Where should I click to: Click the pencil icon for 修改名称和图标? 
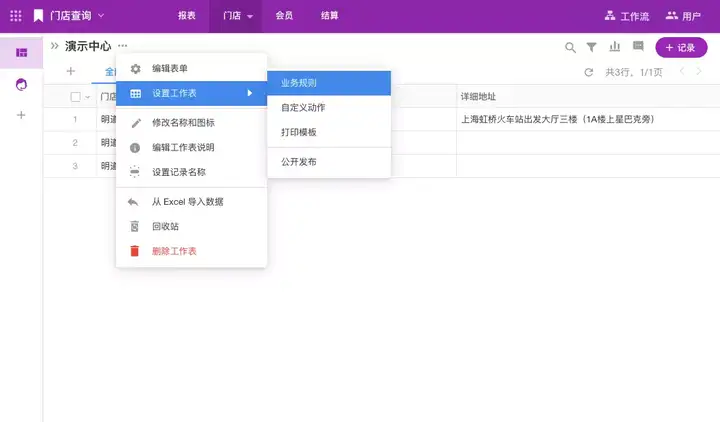[x=136, y=123]
